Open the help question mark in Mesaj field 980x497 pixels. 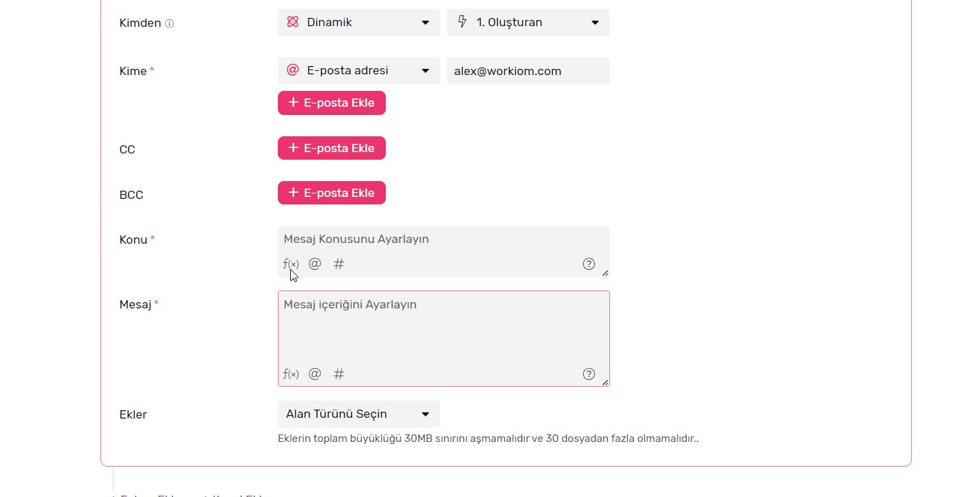coord(589,374)
